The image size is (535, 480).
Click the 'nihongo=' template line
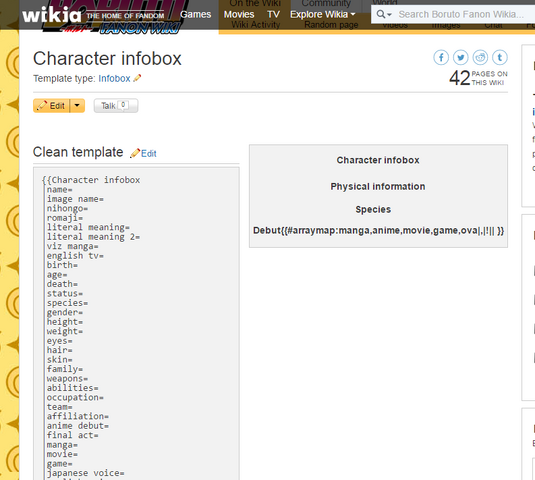click(x=67, y=208)
